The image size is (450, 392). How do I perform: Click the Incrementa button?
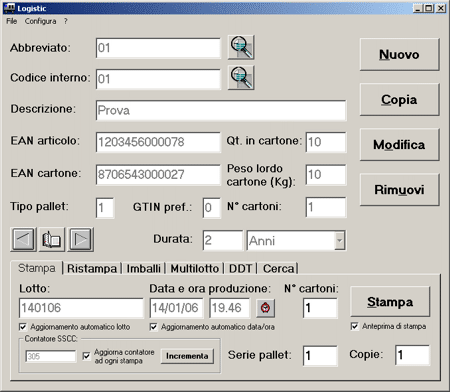[x=187, y=356]
